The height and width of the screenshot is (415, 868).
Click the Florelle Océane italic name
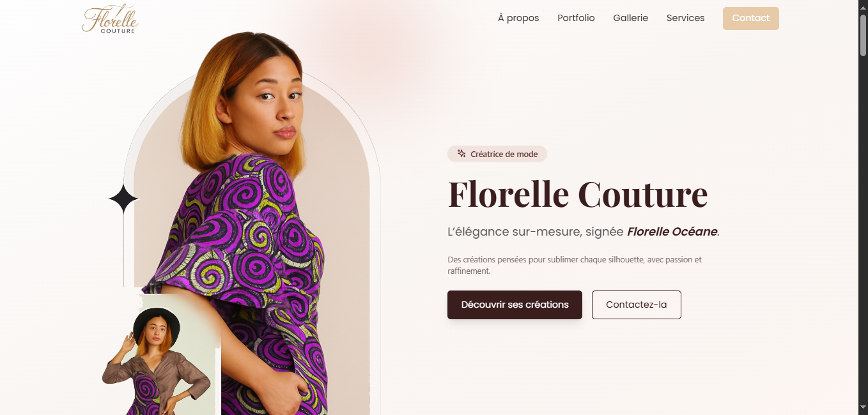pos(672,232)
